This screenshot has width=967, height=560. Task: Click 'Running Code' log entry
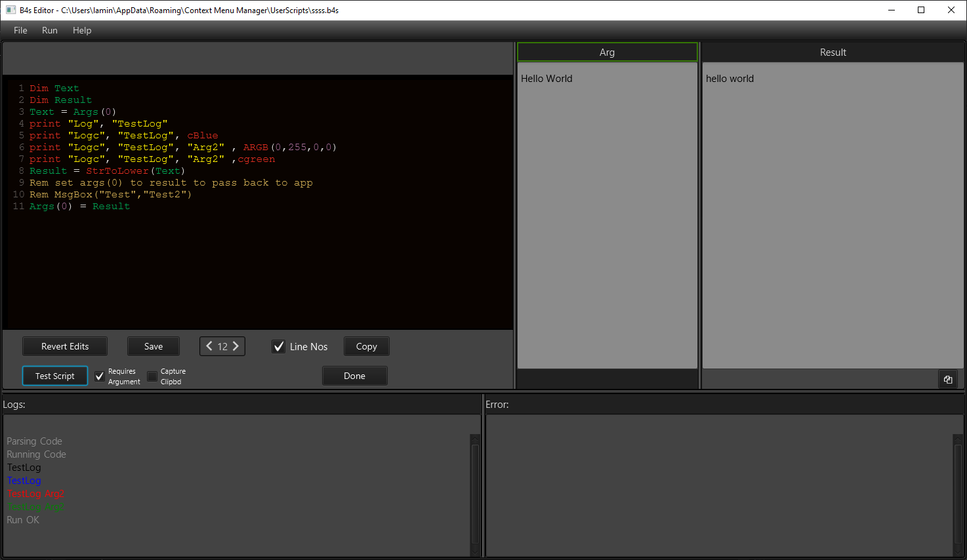pyautogui.click(x=36, y=454)
